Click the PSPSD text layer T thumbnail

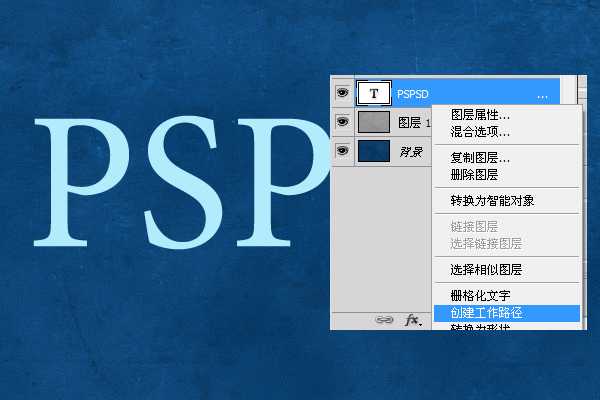[x=374, y=92]
